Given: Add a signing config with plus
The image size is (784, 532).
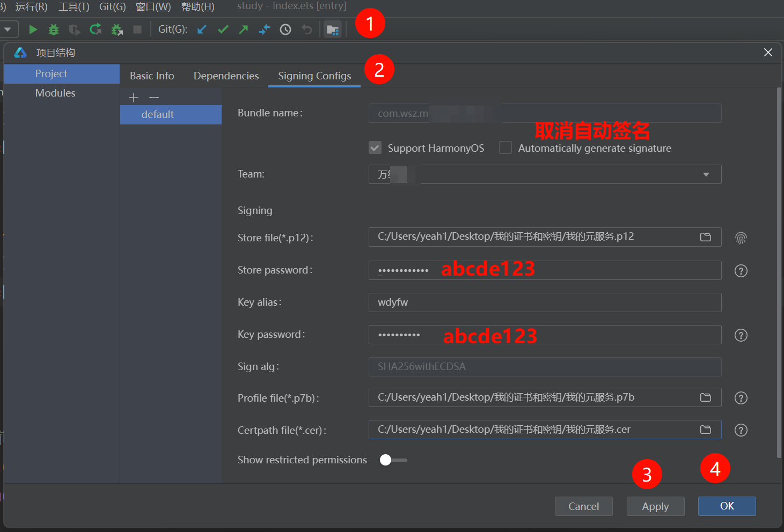Looking at the screenshot, I should (x=134, y=97).
